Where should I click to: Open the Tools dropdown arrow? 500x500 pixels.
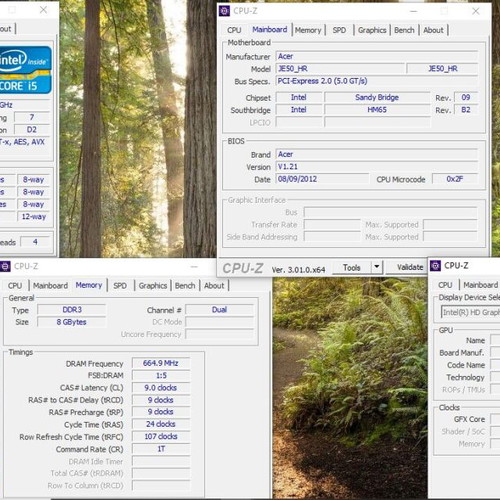[x=377, y=267]
